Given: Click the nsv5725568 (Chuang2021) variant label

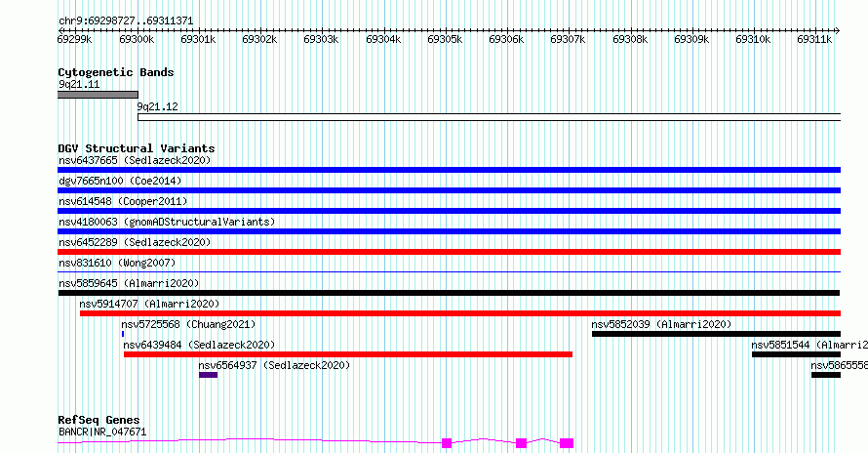Looking at the screenshot, I should point(189,324).
